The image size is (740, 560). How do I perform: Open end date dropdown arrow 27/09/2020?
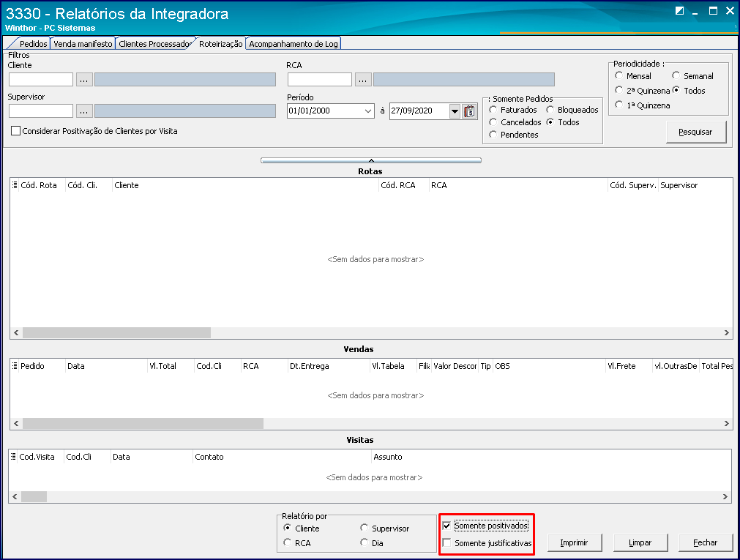click(455, 111)
